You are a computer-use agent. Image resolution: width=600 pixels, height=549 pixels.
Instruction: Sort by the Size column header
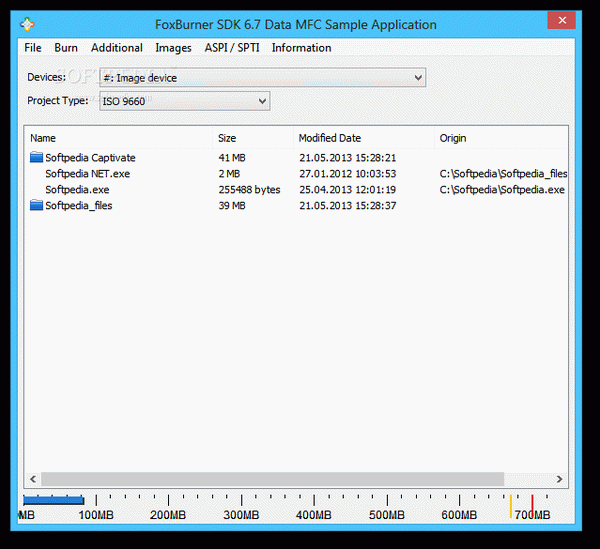tap(227, 138)
